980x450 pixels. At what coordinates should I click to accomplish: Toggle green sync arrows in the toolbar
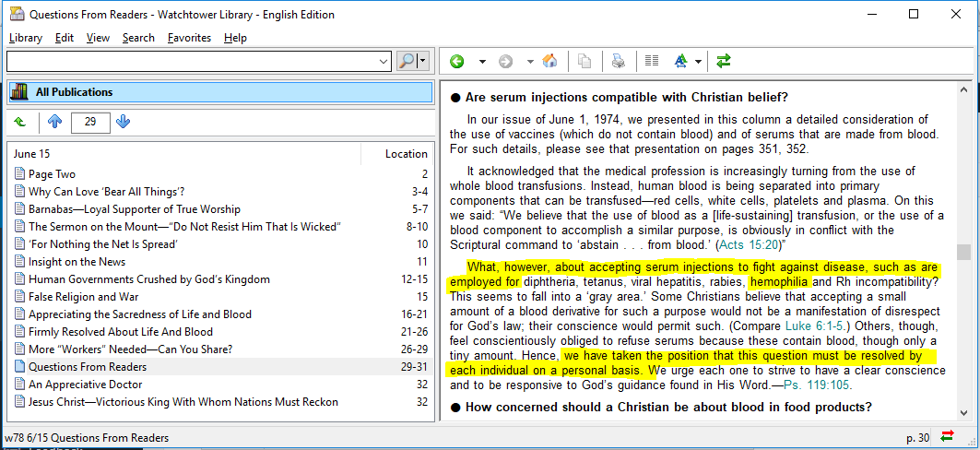coord(724,62)
